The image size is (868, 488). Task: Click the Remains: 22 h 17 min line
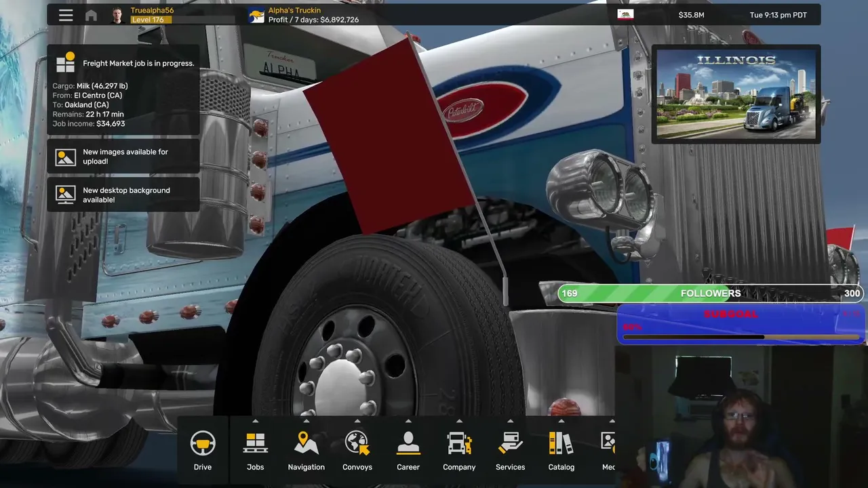[x=88, y=115]
